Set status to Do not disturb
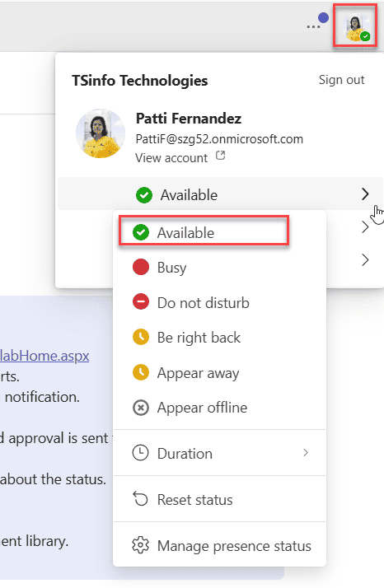 click(x=219, y=302)
